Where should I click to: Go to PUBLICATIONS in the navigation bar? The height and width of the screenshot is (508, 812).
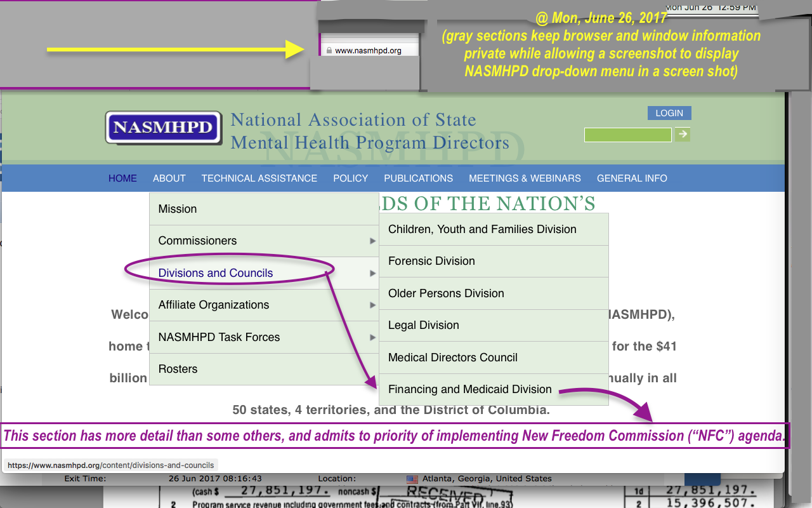[x=418, y=178]
